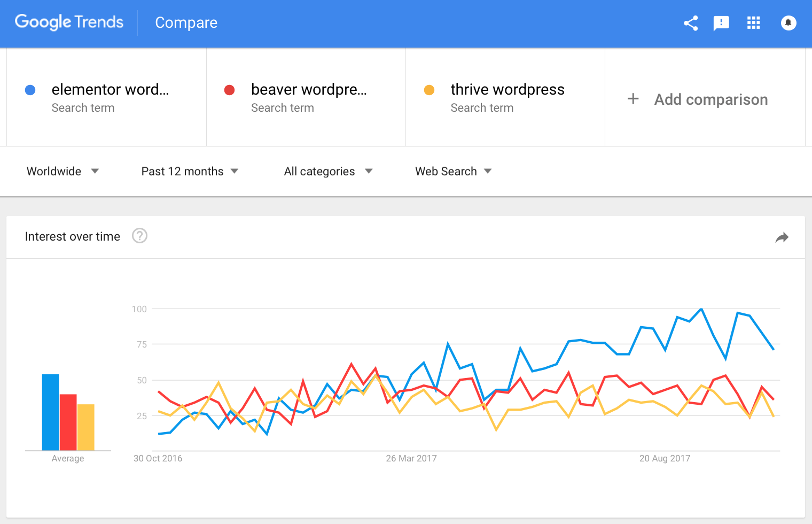Open the send feedback icon
812x524 pixels.
pos(721,23)
